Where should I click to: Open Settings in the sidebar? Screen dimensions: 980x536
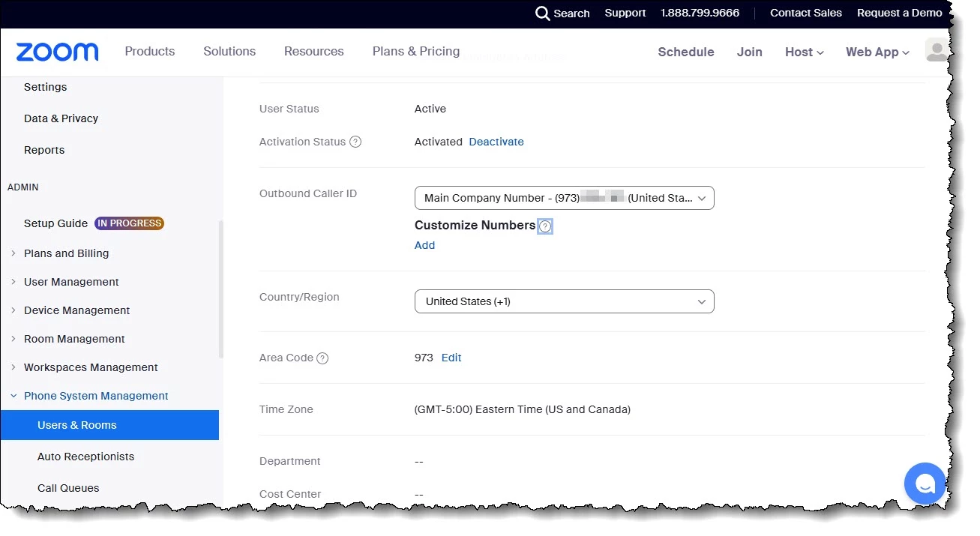(x=45, y=87)
